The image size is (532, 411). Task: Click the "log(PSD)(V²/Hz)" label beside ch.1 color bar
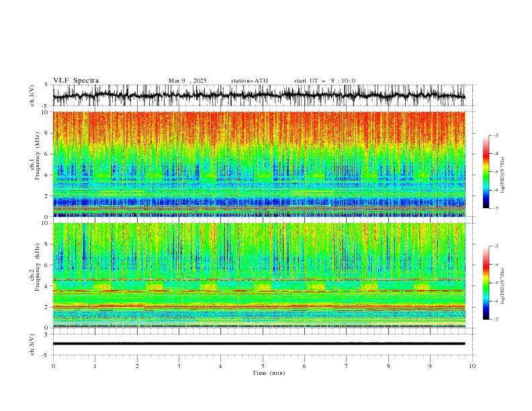[x=503, y=175]
